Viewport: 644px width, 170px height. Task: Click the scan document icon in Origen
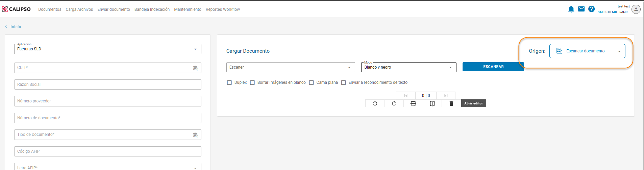pos(559,51)
